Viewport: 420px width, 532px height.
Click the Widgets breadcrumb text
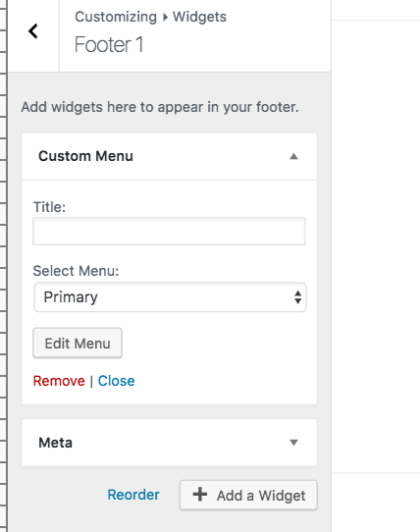199,17
